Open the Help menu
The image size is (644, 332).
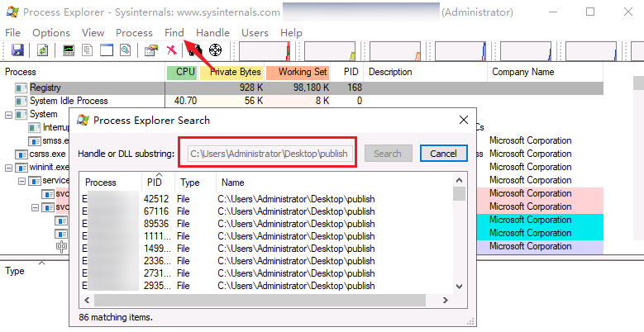pos(291,33)
